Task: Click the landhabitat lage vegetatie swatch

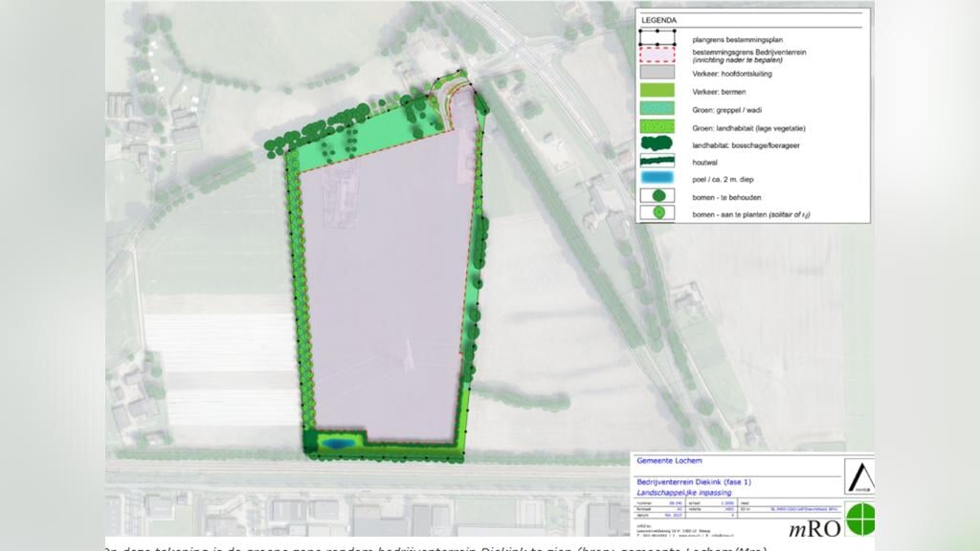Action: (657, 127)
